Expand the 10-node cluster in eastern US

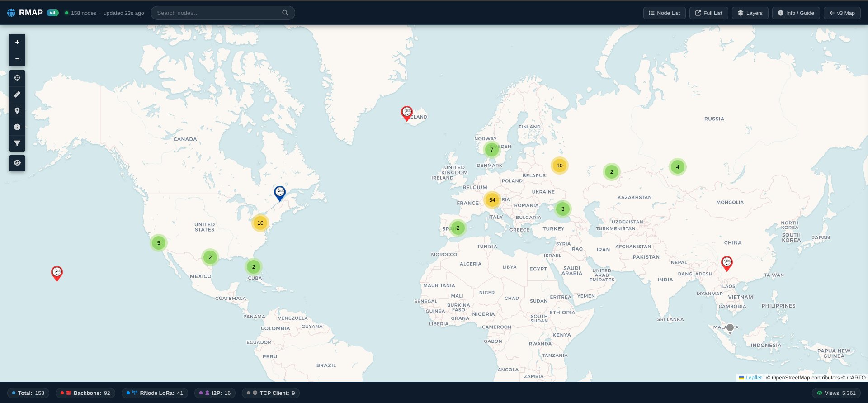pos(260,223)
